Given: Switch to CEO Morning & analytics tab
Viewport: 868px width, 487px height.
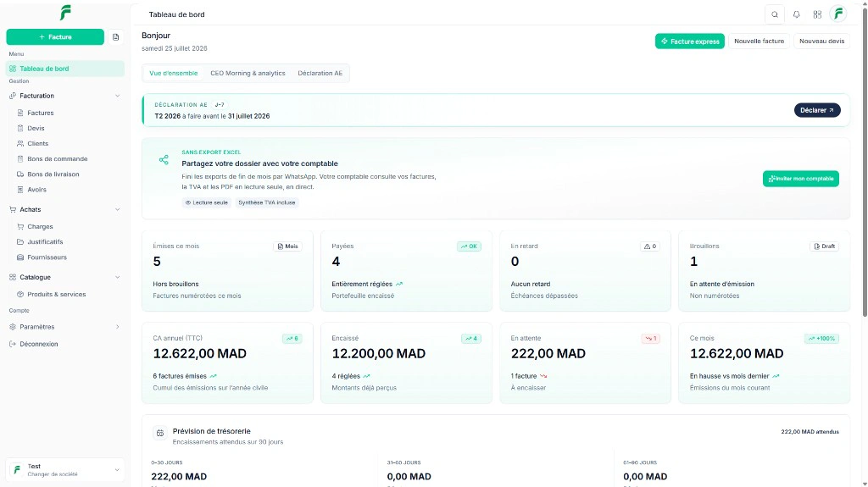Looking at the screenshot, I should pos(248,73).
